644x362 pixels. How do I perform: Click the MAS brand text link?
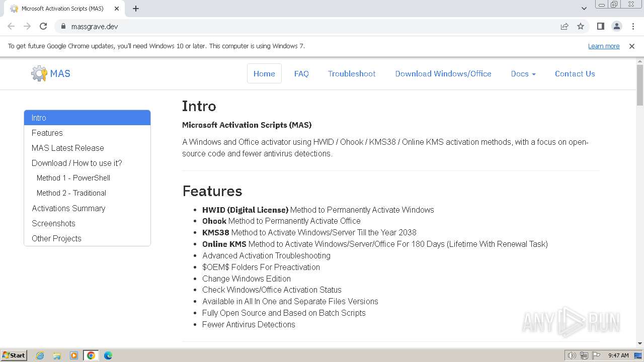(x=60, y=73)
